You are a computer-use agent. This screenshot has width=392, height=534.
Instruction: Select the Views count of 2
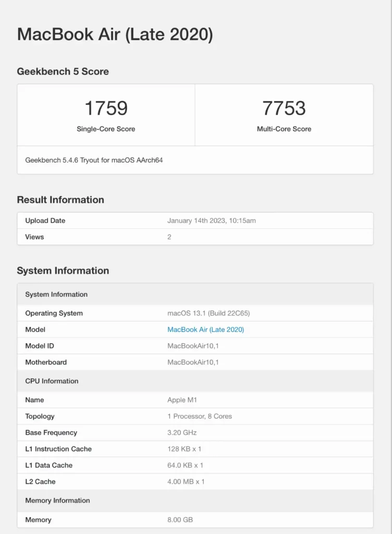click(x=169, y=237)
